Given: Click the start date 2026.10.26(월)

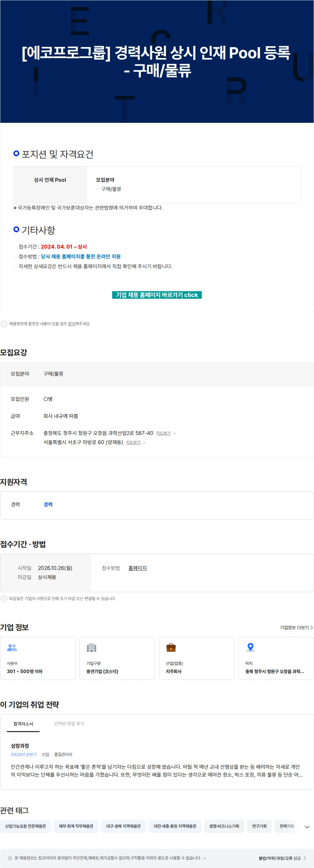Looking at the screenshot, I should point(55,568).
